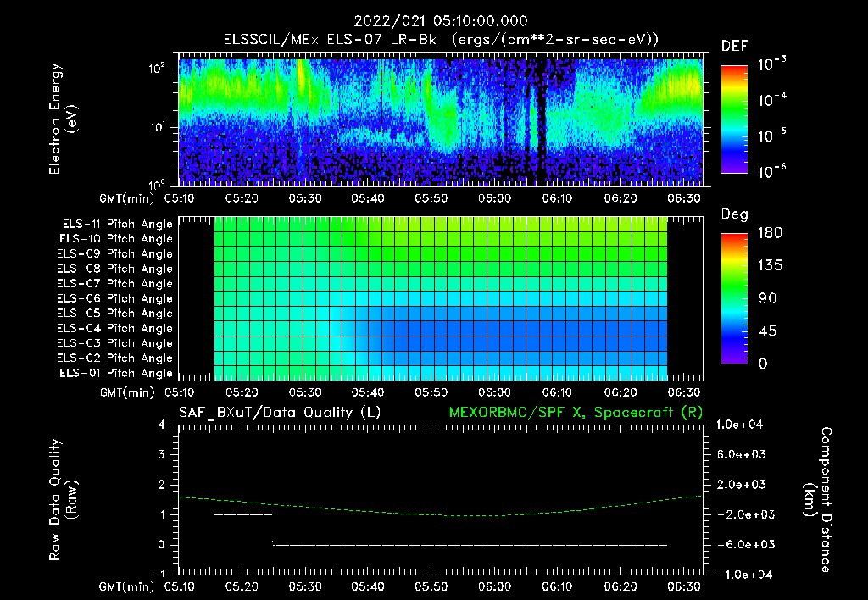Select the ELS-05 Pitch Angle row label
This screenshot has height=600, width=868.
(115, 314)
